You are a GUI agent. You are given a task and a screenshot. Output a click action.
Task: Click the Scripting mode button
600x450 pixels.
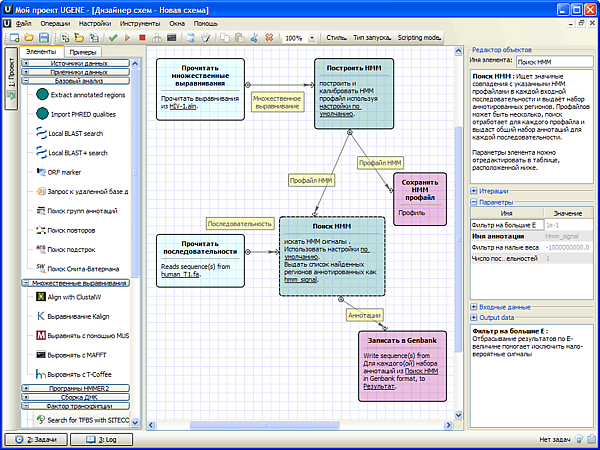420,38
